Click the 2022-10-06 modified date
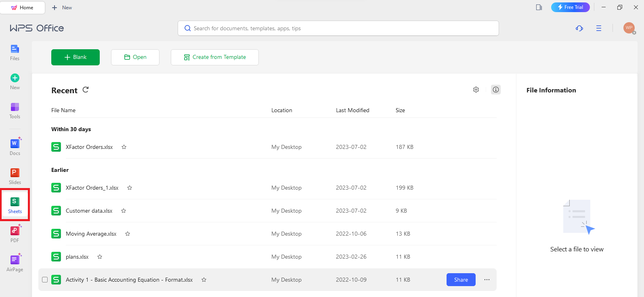Screen dimensions: 644x297 [x=351, y=234]
